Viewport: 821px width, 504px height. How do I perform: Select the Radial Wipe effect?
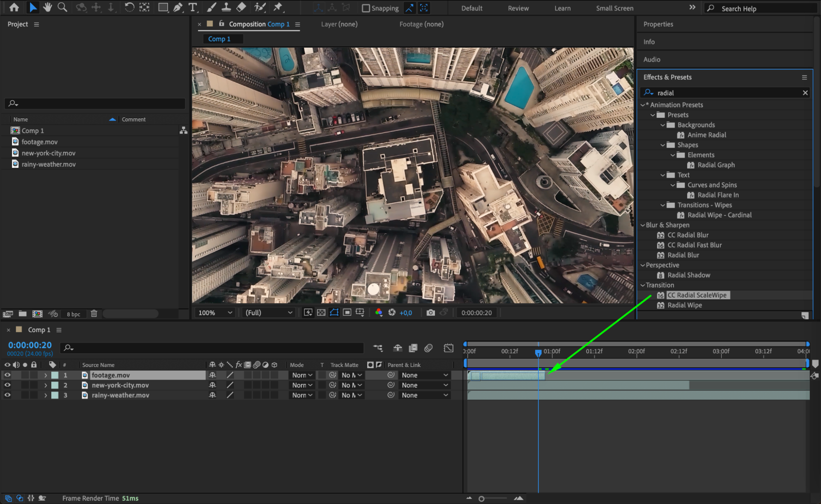pyautogui.click(x=684, y=305)
